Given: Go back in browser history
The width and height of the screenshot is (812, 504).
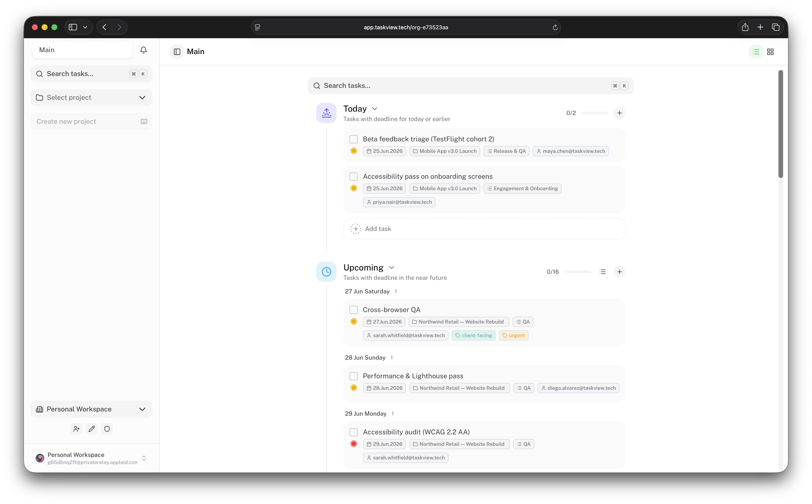Looking at the screenshot, I should click(x=104, y=27).
